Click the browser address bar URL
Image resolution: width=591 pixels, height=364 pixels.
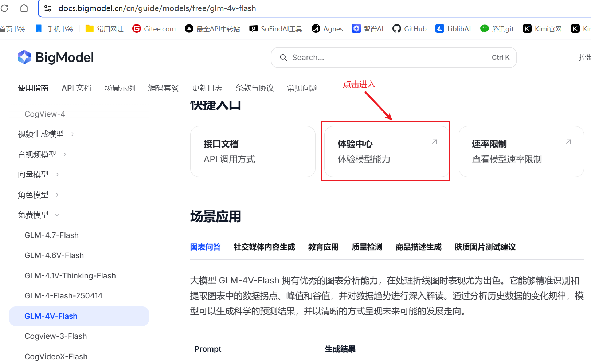(157, 8)
